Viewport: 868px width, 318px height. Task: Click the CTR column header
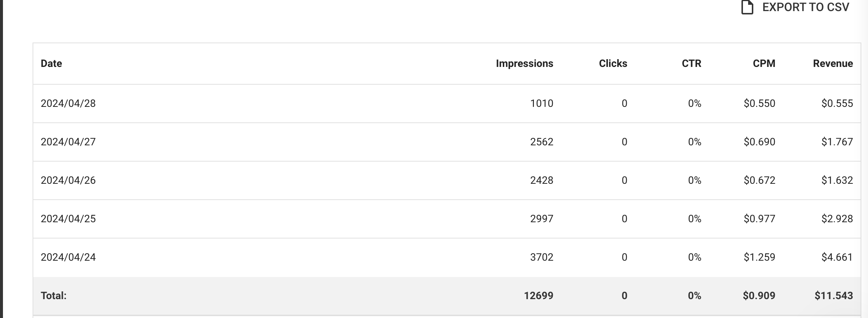(x=691, y=64)
